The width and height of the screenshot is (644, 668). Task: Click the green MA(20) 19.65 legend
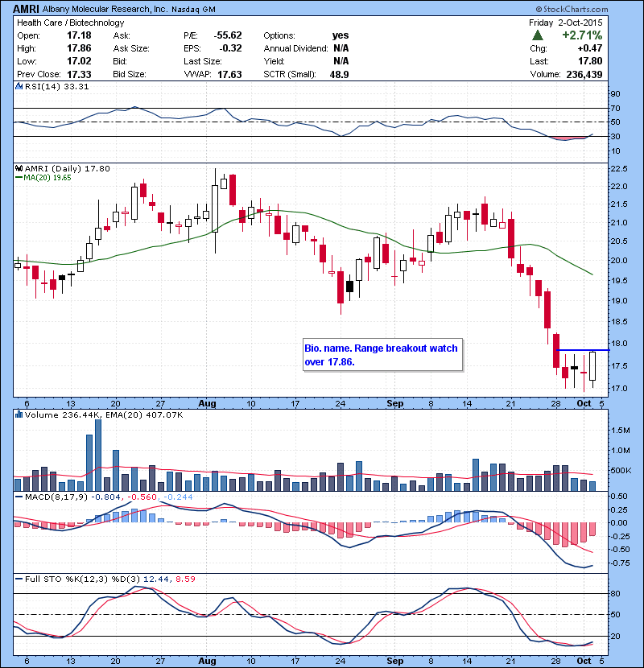[x=43, y=177]
